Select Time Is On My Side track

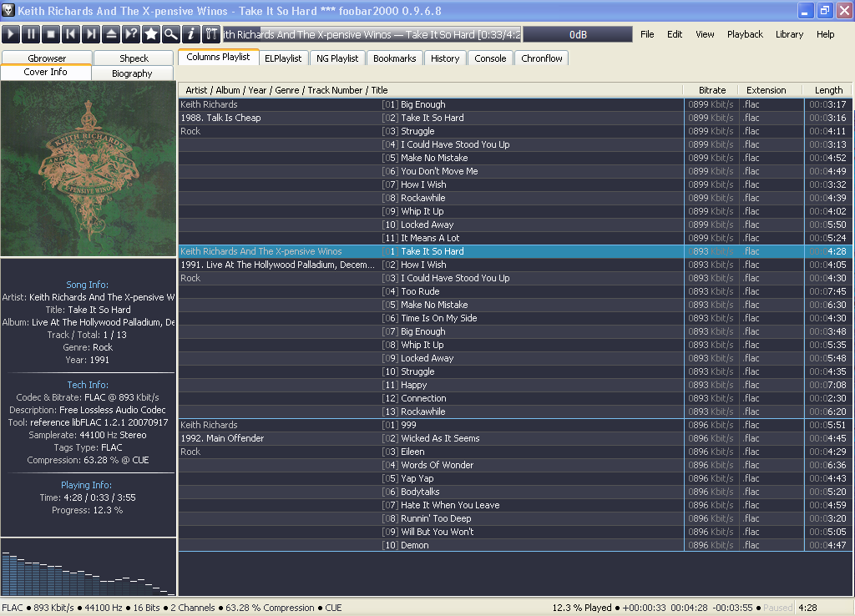[x=516, y=318]
